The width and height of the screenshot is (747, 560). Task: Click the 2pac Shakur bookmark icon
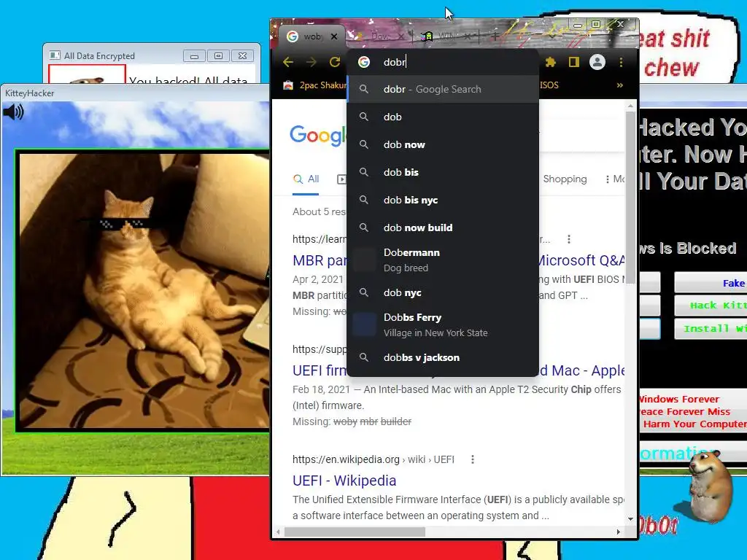point(288,85)
